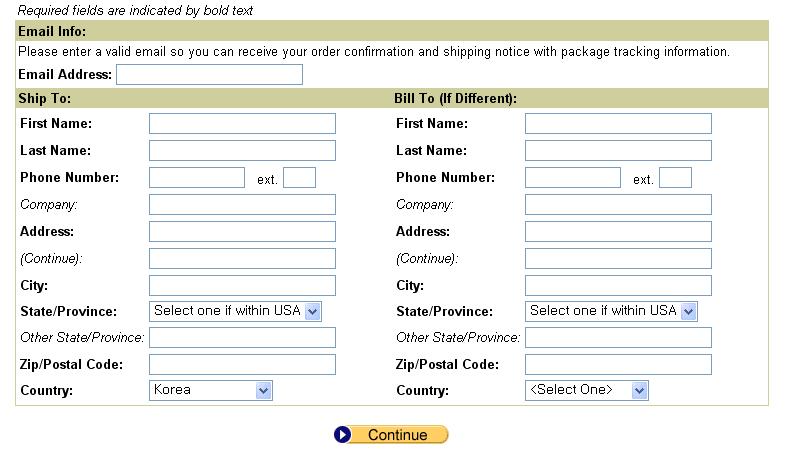Click the Ship To Company field
The height and width of the screenshot is (449, 787).
242,205
